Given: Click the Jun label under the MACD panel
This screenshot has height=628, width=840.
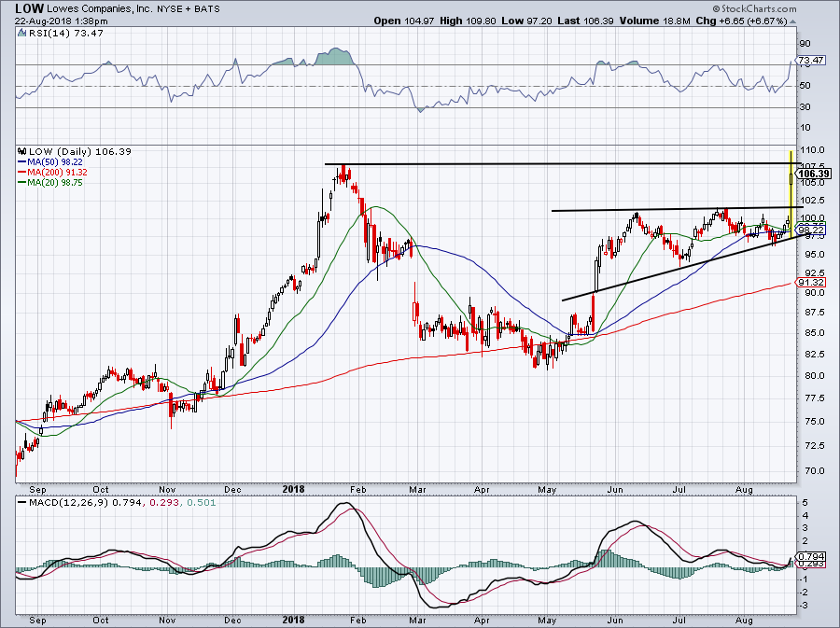Looking at the screenshot, I should click(615, 621).
